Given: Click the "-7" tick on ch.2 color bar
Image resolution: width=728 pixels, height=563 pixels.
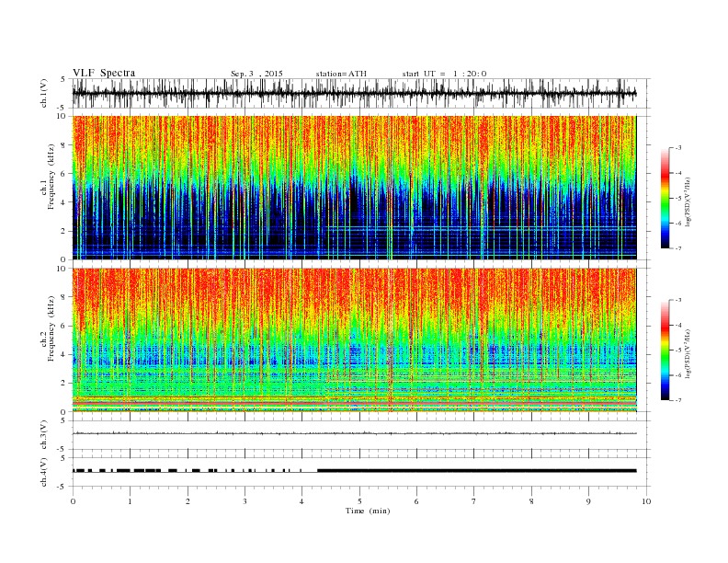Looking at the screenshot, I should [x=678, y=400].
